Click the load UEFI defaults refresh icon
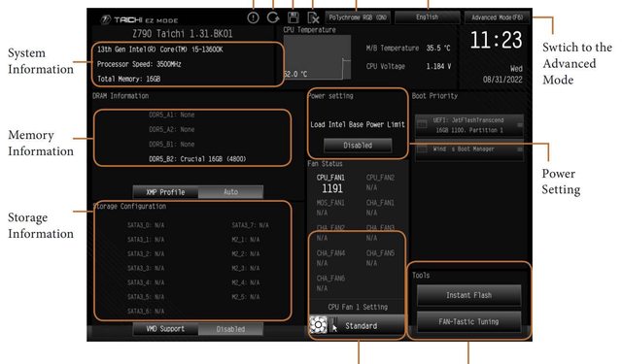 (x=273, y=17)
